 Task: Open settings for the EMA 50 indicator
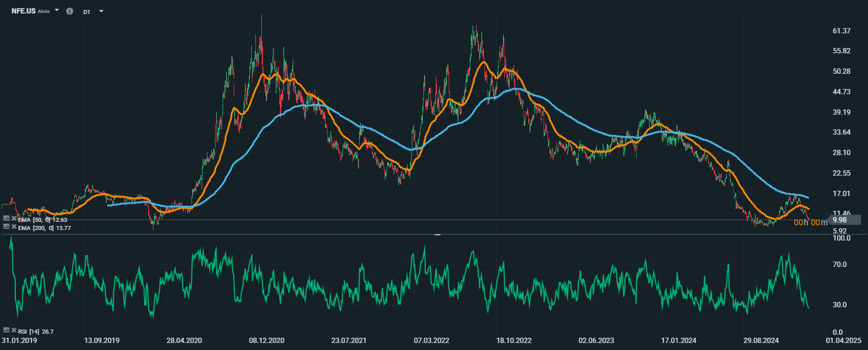point(6,218)
